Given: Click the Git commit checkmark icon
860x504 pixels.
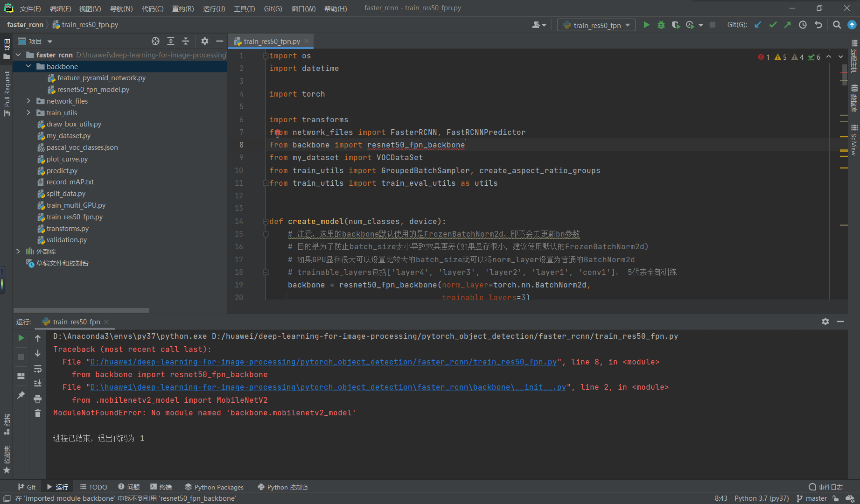Looking at the screenshot, I should 773,25.
